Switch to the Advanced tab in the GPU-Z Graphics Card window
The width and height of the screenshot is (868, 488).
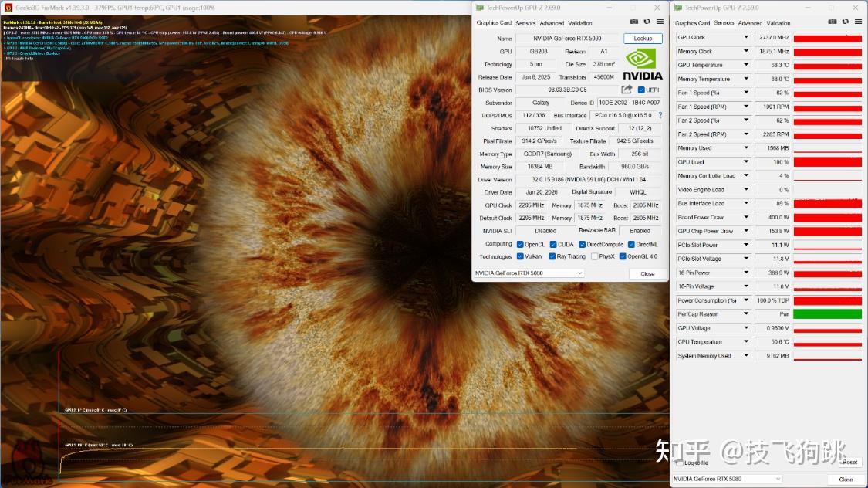[552, 23]
